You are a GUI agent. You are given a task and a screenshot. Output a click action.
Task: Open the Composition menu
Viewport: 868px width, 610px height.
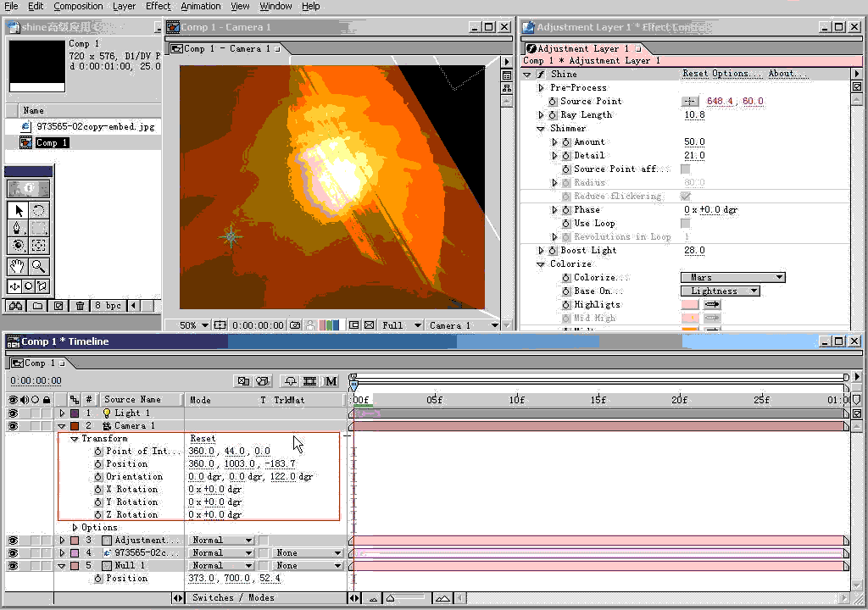pyautogui.click(x=78, y=6)
